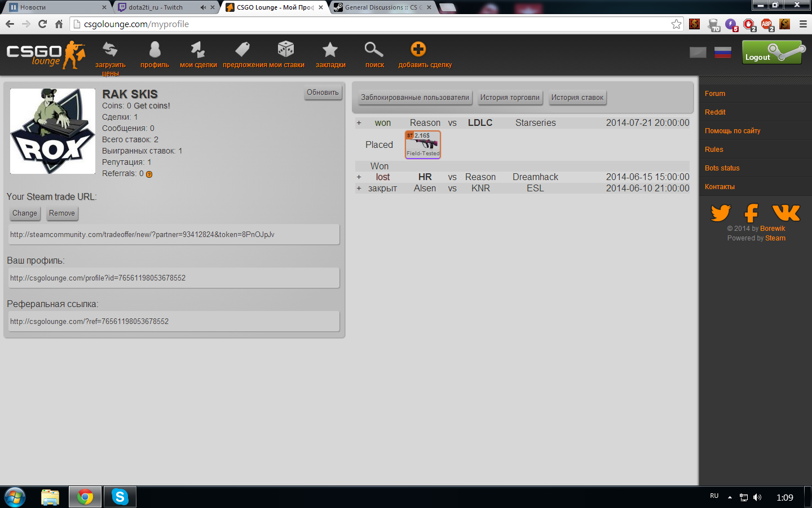Expand the Alsen vs KNR bet row
Screen dimensions: 812x508
[359, 188]
